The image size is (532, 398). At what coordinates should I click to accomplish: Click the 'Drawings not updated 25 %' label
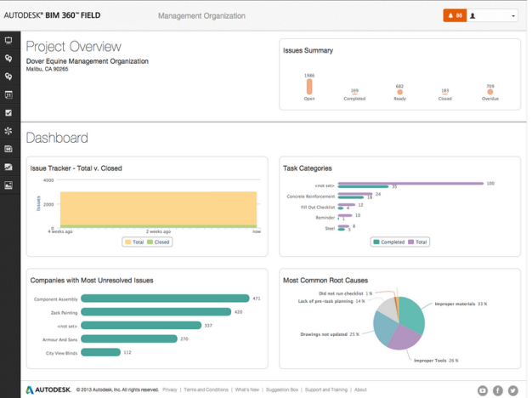pyautogui.click(x=330, y=334)
